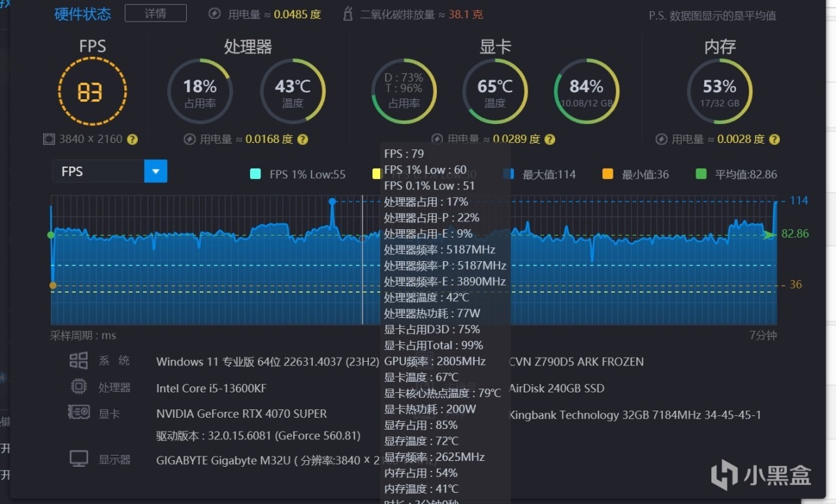Select the peak point marker on the FPS chart

pyautogui.click(x=332, y=201)
